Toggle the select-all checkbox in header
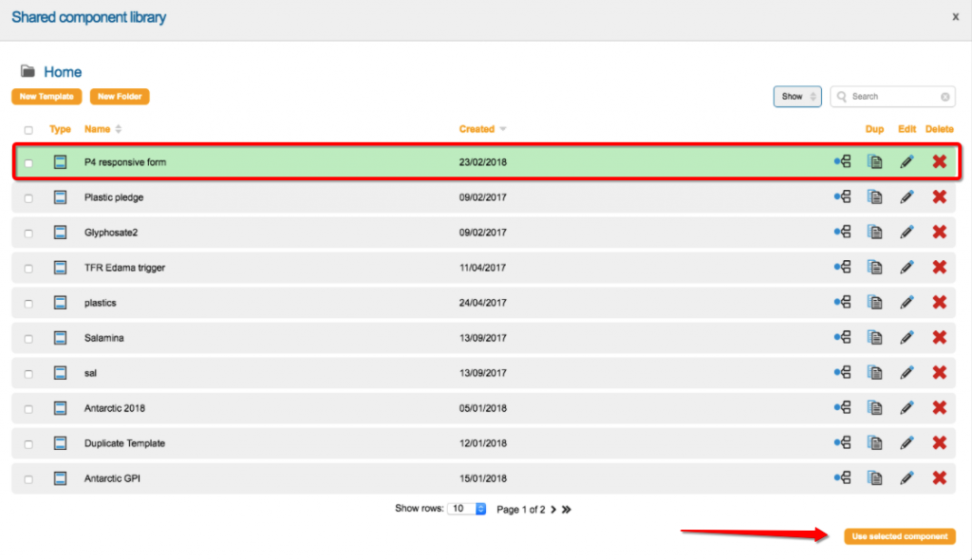The width and height of the screenshot is (972, 560). coord(28,130)
